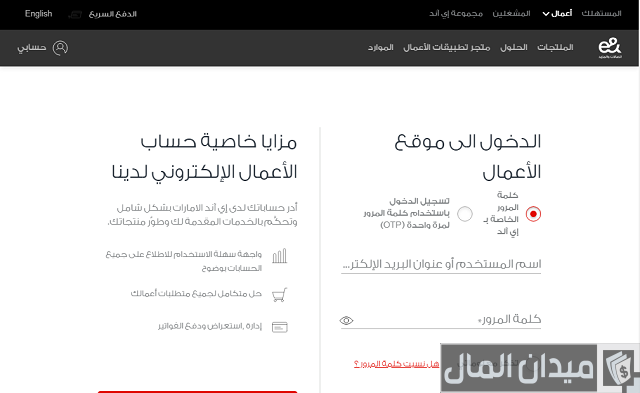The image size is (640, 393).
Task: Open the المنتجات products menu
Action: click(555, 47)
